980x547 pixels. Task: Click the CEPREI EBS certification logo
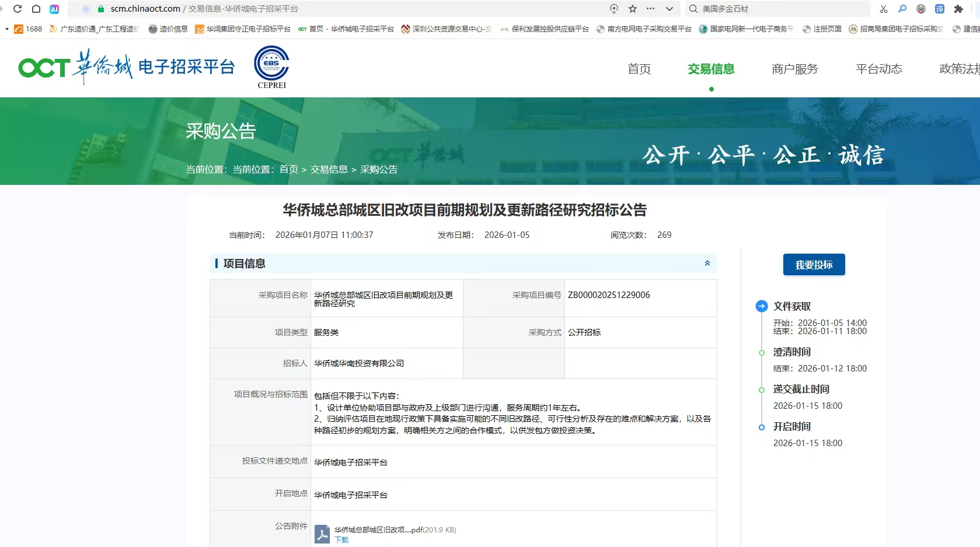click(271, 67)
